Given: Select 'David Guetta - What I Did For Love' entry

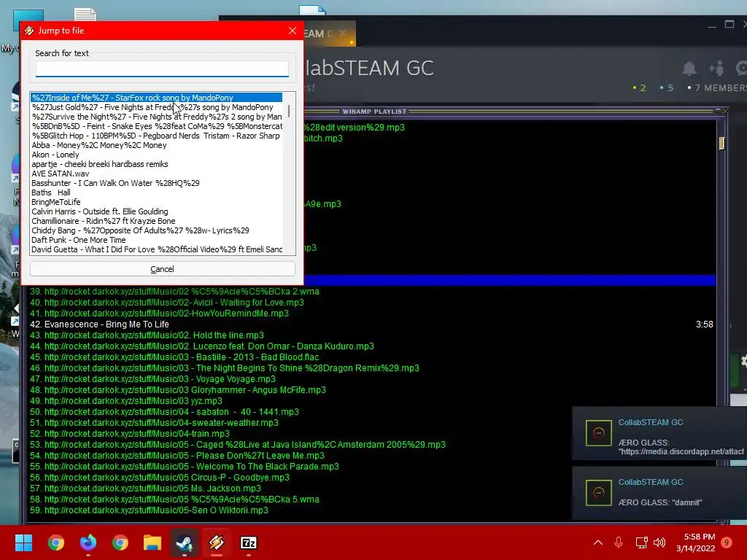Looking at the screenshot, I should point(157,249).
